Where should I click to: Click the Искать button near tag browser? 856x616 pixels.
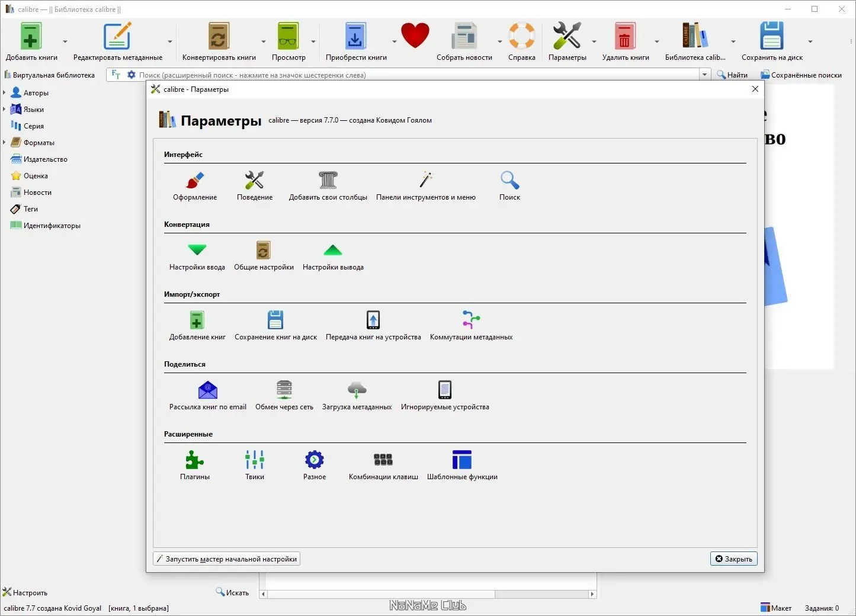232,592
